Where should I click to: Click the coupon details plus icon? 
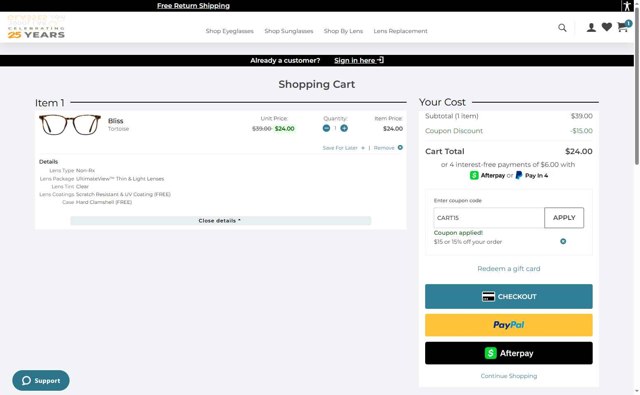(563, 242)
